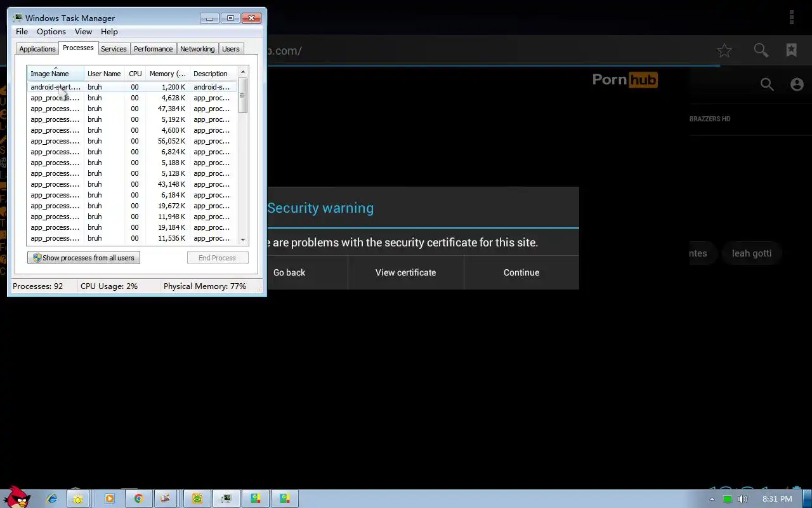Select process row using 19,672 K memory
812x508 pixels.
tap(132, 206)
